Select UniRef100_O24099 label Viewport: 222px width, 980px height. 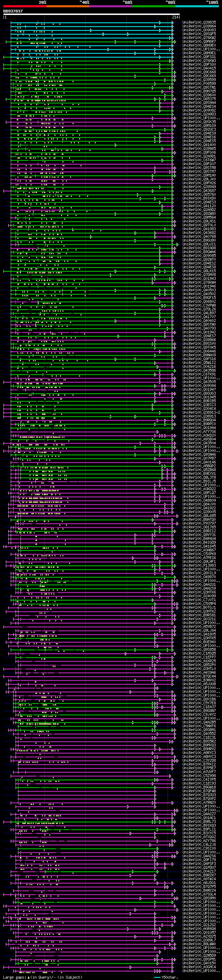coord(199,596)
